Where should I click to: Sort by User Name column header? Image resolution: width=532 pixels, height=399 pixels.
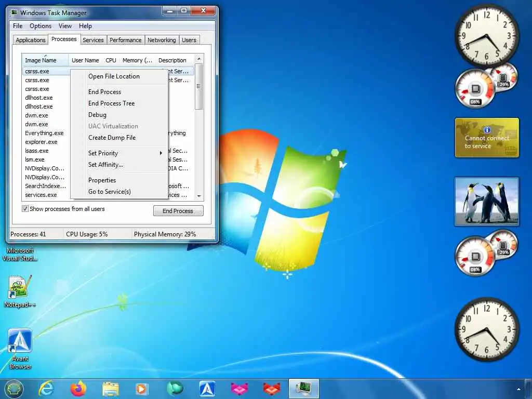click(x=86, y=60)
